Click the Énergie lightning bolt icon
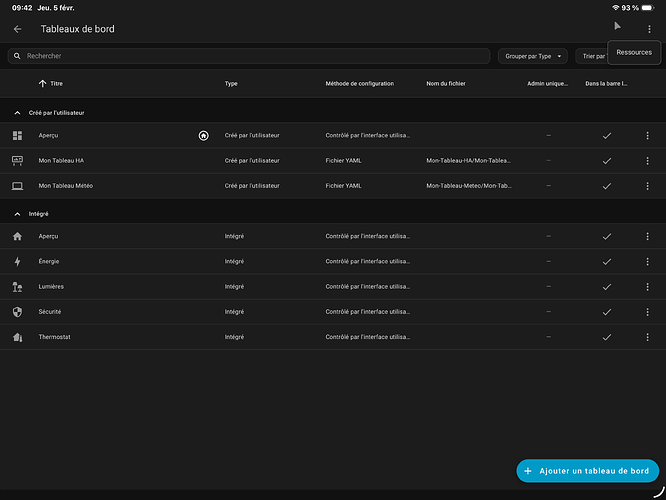 click(x=17, y=262)
